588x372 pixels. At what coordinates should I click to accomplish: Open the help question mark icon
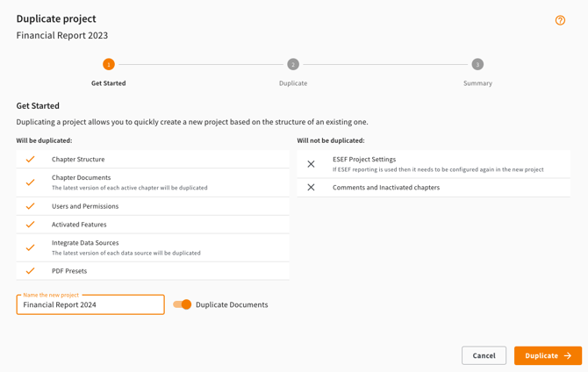(x=560, y=20)
